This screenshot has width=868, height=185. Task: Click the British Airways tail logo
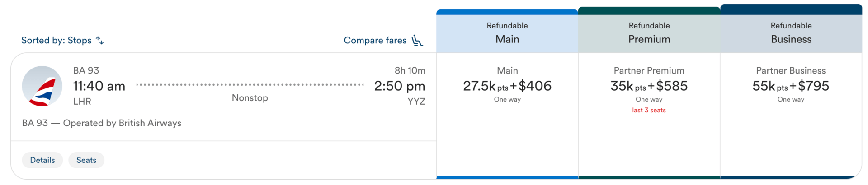coord(42,86)
